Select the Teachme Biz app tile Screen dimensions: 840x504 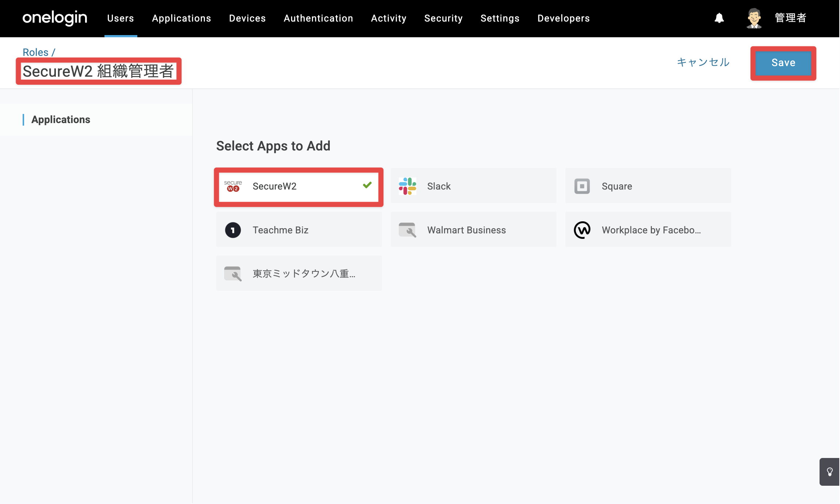[299, 230]
